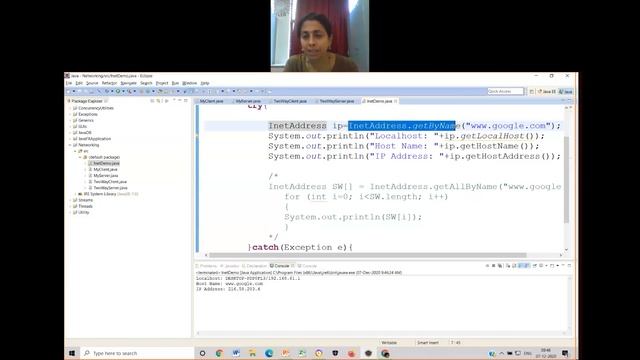Click Writable in the status bar

click(389, 343)
